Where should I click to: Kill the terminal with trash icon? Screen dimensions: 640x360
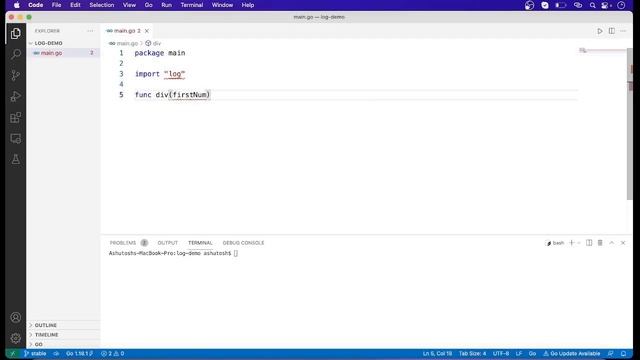[600, 243]
